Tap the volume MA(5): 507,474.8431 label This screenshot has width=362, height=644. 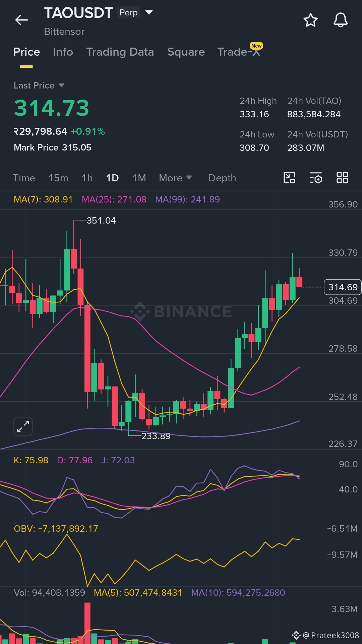(x=138, y=593)
